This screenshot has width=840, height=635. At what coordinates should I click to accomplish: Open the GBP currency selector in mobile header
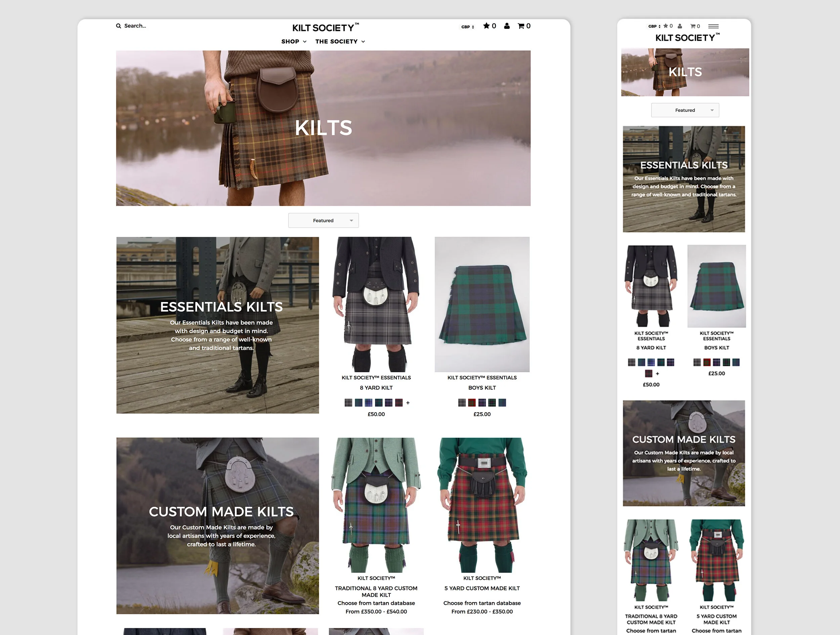point(654,26)
